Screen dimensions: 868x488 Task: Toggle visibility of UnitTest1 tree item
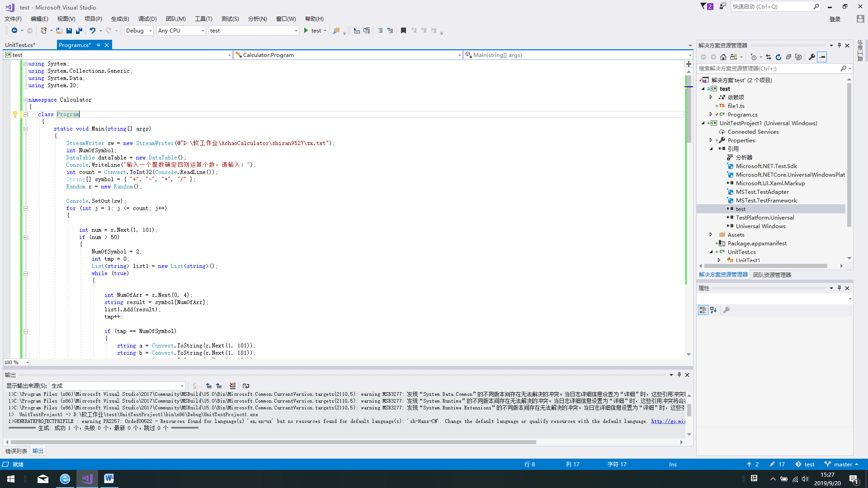[x=719, y=260]
